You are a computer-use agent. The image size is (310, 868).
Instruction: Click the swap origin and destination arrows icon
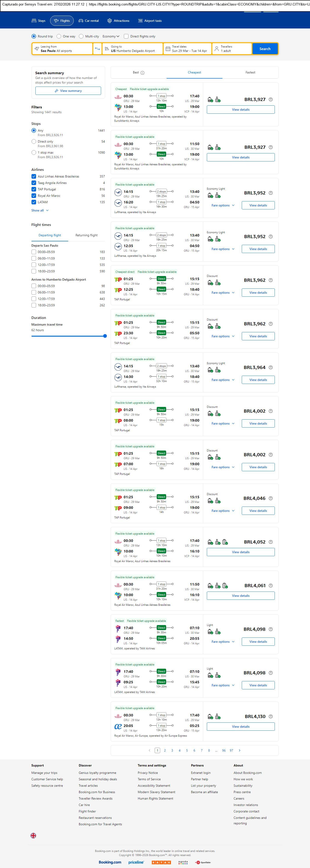tap(97, 49)
